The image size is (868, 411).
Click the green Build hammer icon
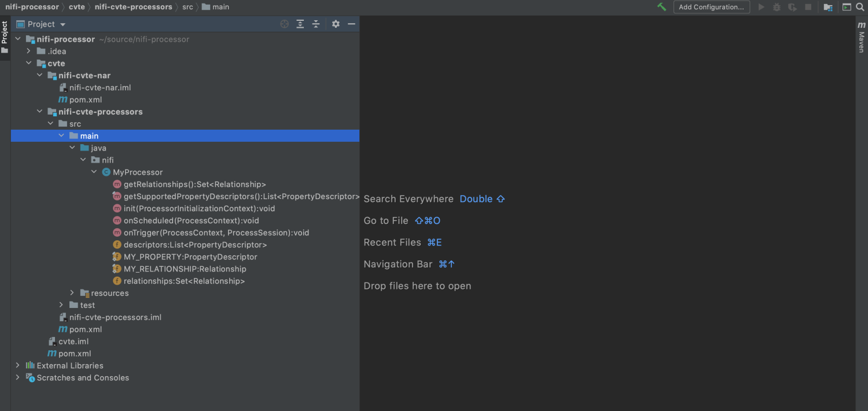(x=661, y=7)
